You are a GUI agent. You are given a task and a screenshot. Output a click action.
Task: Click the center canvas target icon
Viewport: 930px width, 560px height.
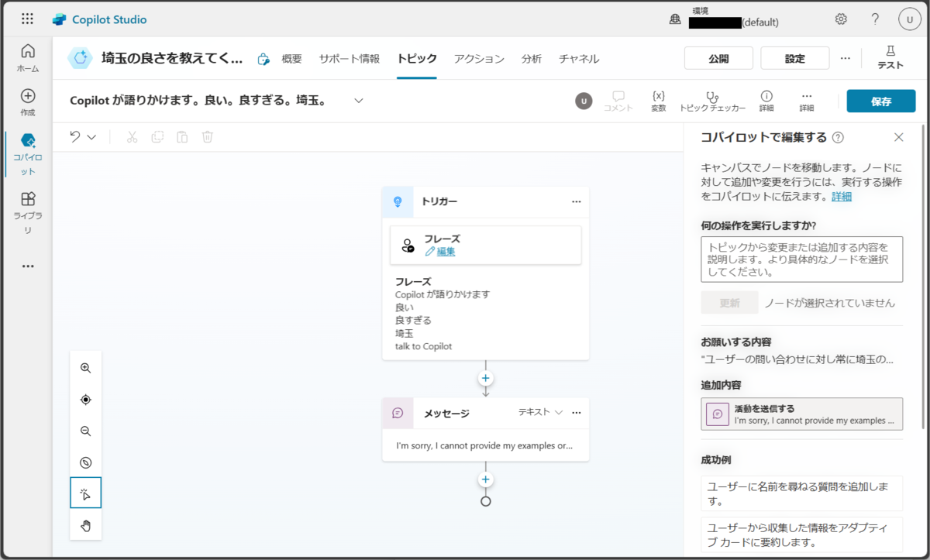(86, 400)
